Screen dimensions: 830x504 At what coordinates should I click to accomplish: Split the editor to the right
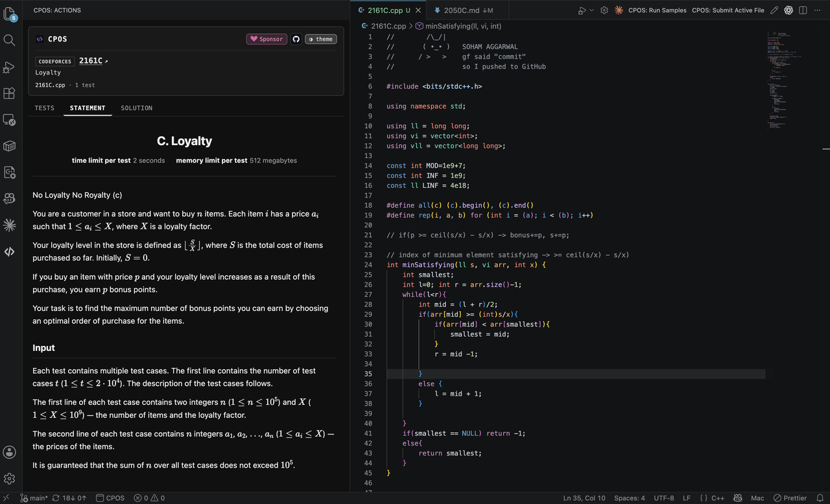point(803,10)
